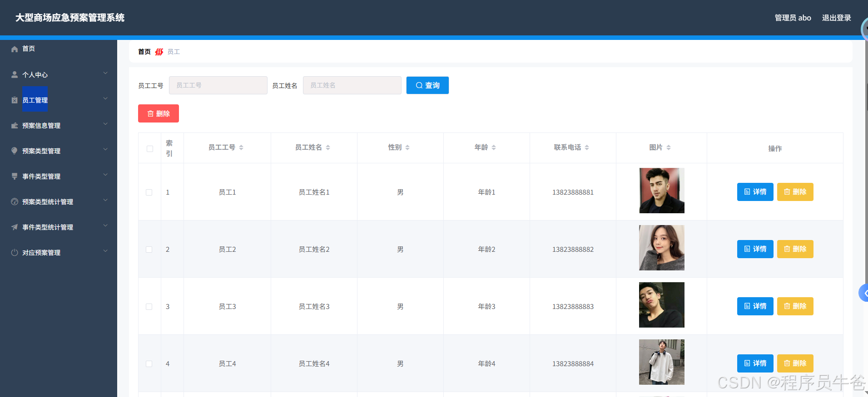Click 员工4 photo thumbnail

point(662,362)
